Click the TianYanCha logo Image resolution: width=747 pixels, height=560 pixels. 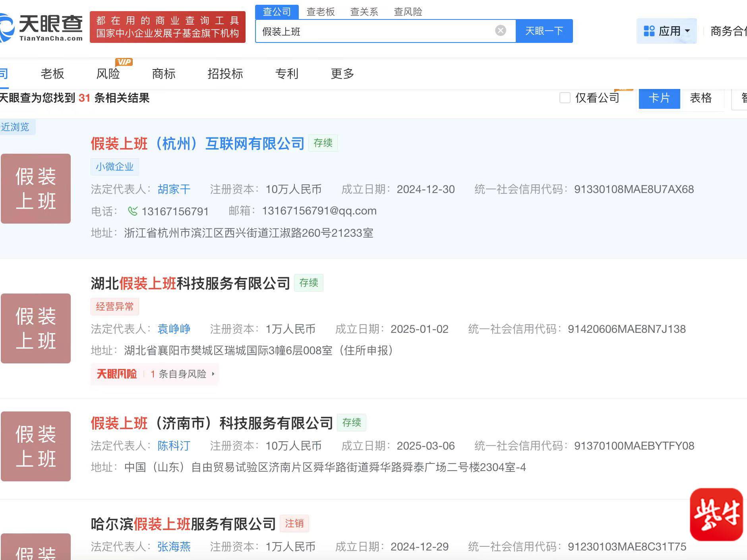[41, 27]
